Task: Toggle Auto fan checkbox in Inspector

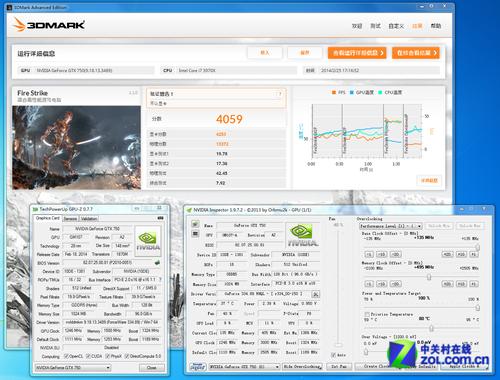Action: (333, 355)
